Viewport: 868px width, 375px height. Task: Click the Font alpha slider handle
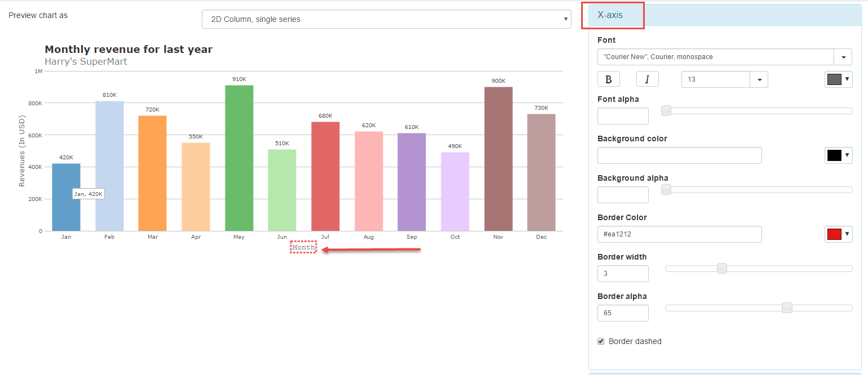coord(666,111)
